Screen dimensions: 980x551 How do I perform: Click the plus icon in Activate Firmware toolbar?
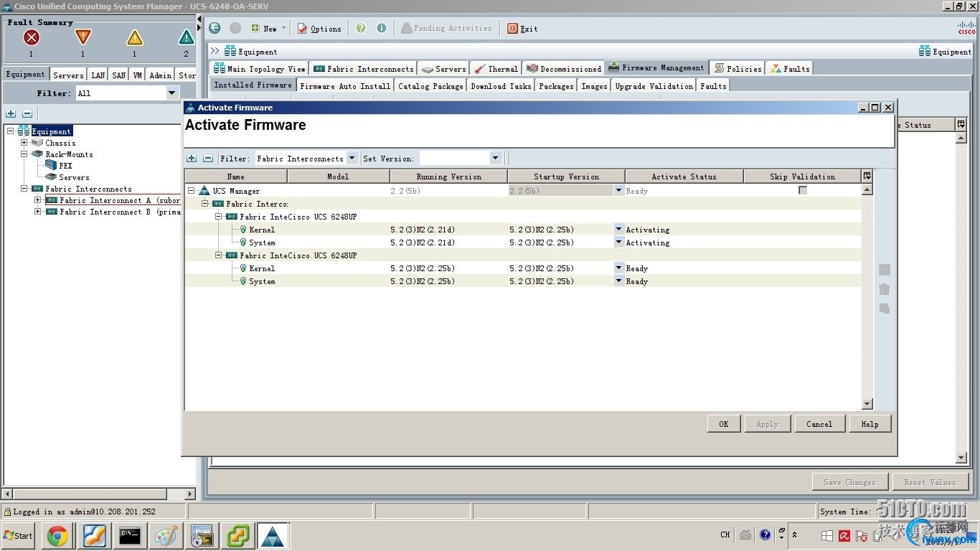click(x=192, y=158)
